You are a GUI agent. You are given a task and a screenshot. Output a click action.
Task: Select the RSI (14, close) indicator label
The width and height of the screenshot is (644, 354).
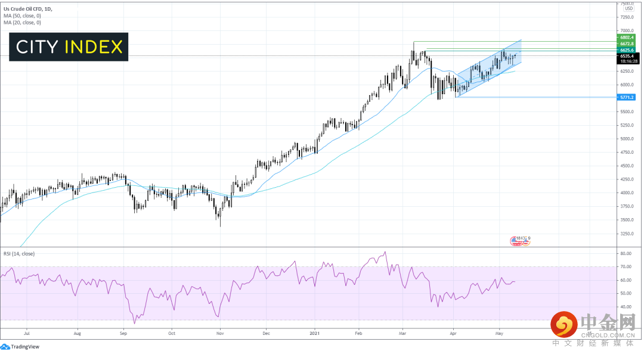(19, 254)
